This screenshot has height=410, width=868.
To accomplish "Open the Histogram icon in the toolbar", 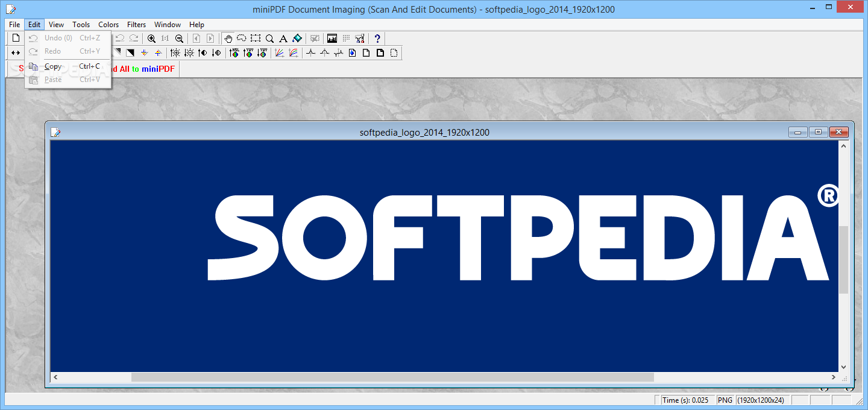I will [332, 38].
